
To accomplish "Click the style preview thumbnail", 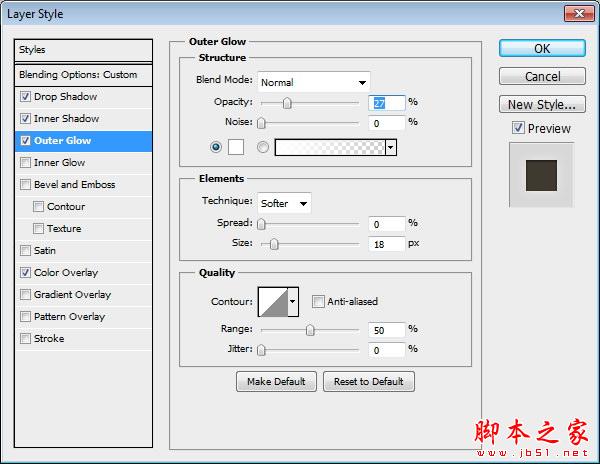I will point(541,175).
